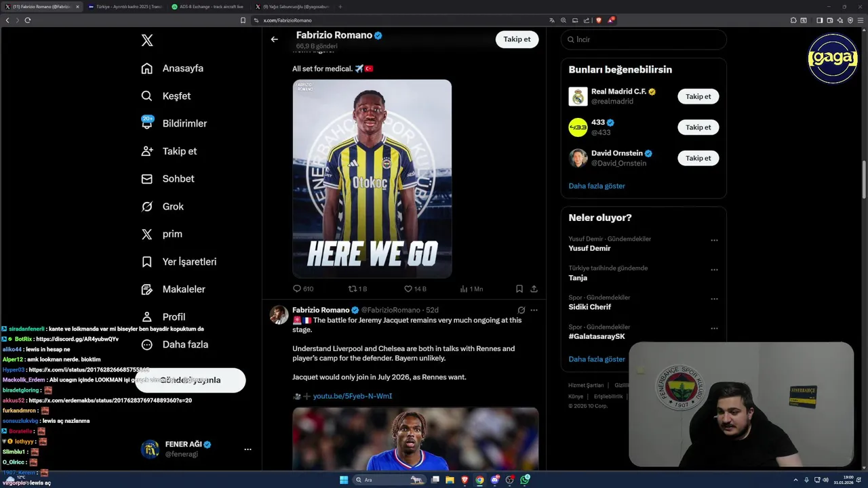Open Keşfet search in sidebar
This screenshot has width=868, height=488.
[147, 96]
